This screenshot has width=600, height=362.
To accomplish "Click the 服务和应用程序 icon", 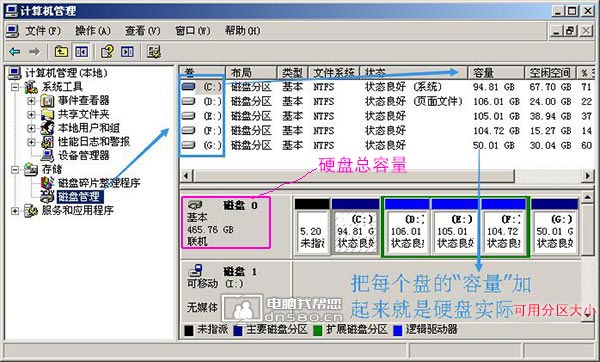I will pyautogui.click(x=31, y=210).
